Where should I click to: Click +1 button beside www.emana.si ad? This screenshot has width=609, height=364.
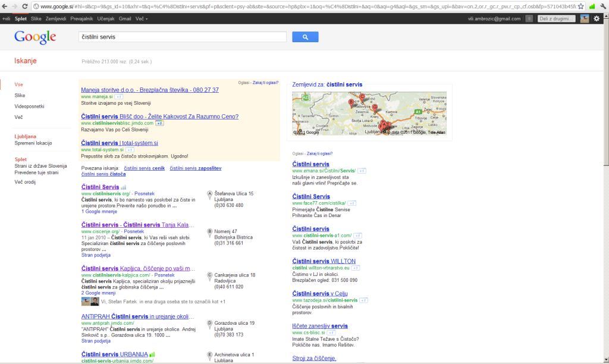362,171
